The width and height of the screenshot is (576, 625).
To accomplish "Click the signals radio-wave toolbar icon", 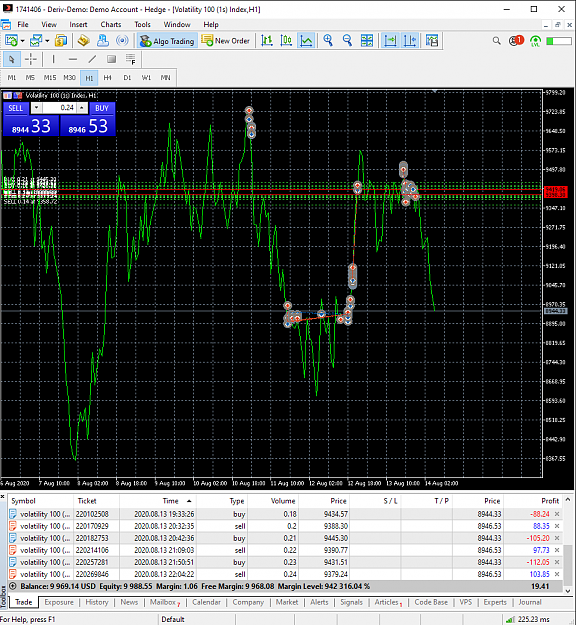I will pyautogui.click(x=122, y=41).
